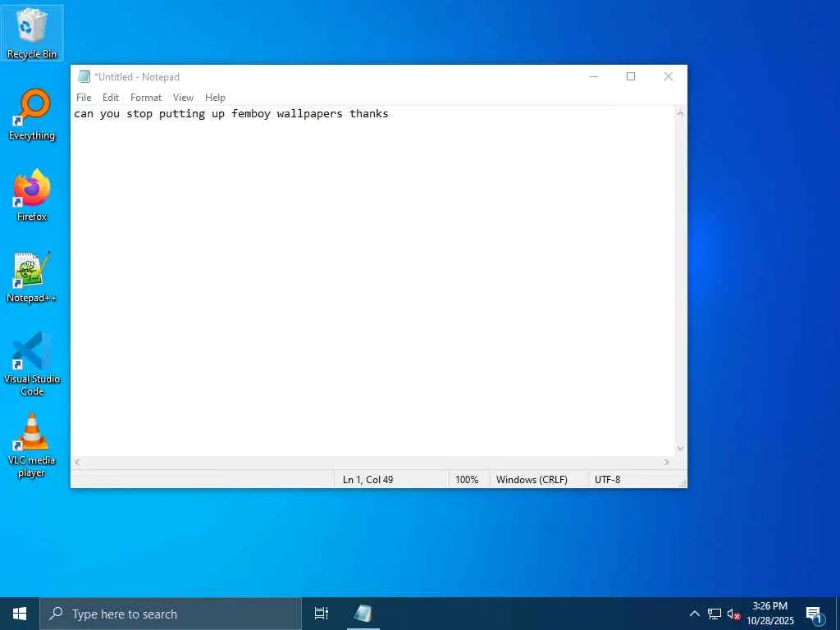
Task: Select the Firefox desktop shortcut
Action: (32, 195)
